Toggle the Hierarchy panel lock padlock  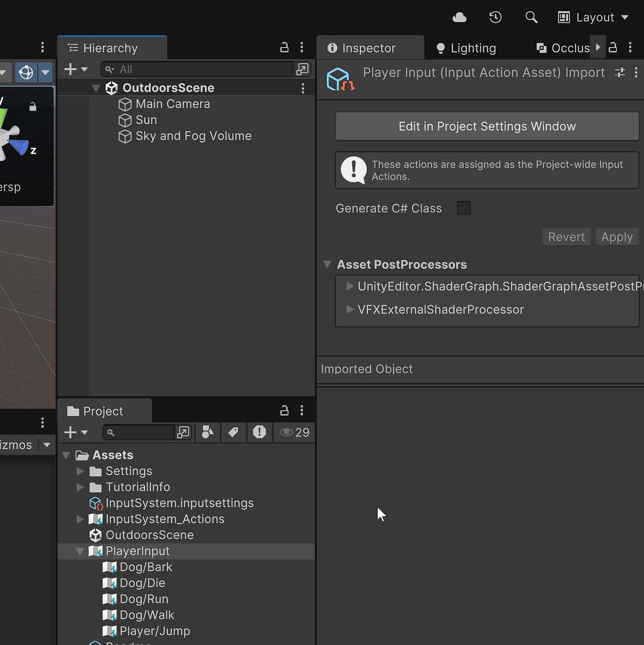[x=284, y=47]
